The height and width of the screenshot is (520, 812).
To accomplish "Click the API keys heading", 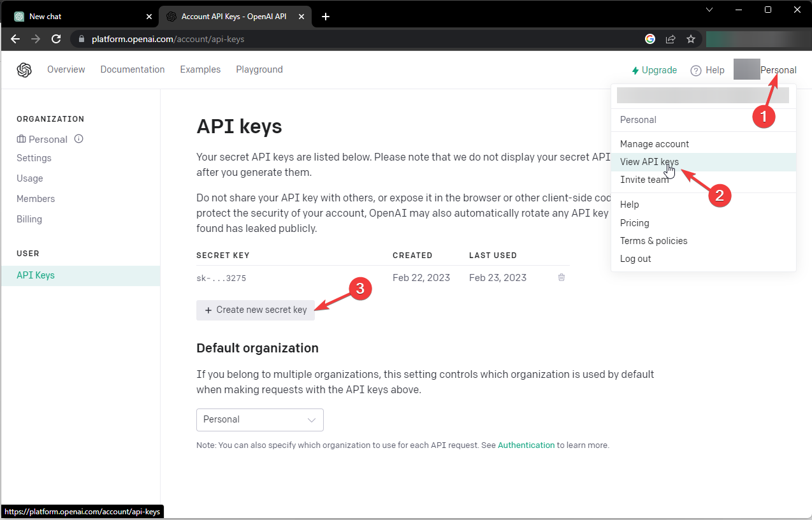I will (239, 126).
